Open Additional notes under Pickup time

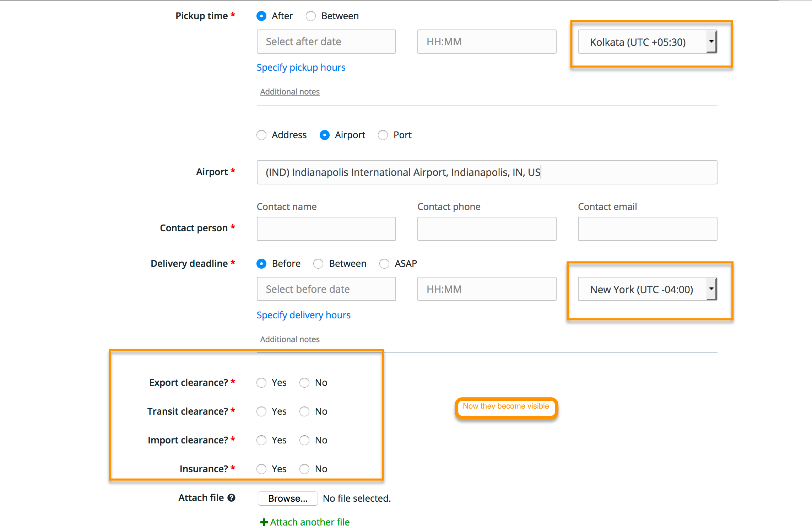tap(290, 92)
